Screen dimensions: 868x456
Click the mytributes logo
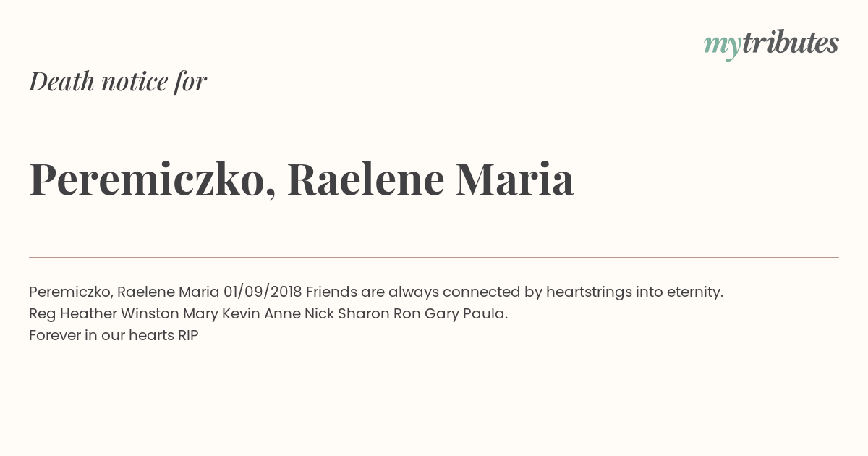point(771,44)
